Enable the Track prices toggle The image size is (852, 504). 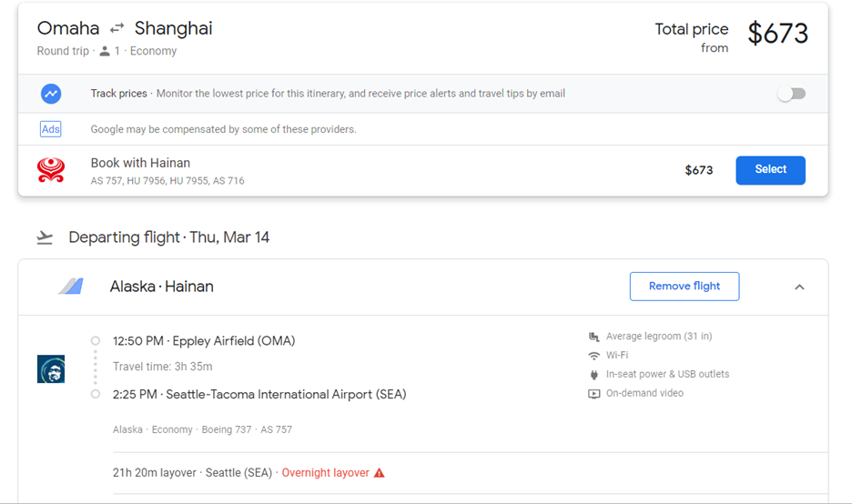coord(791,94)
